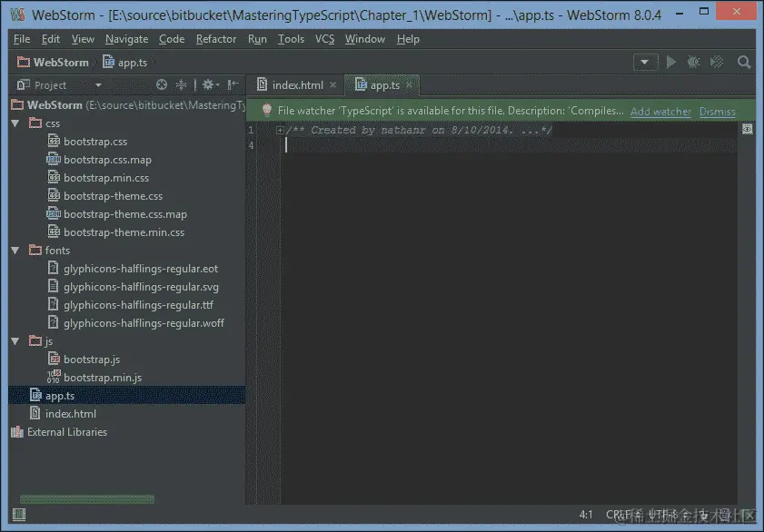Click the Add watcher link

tap(660, 112)
